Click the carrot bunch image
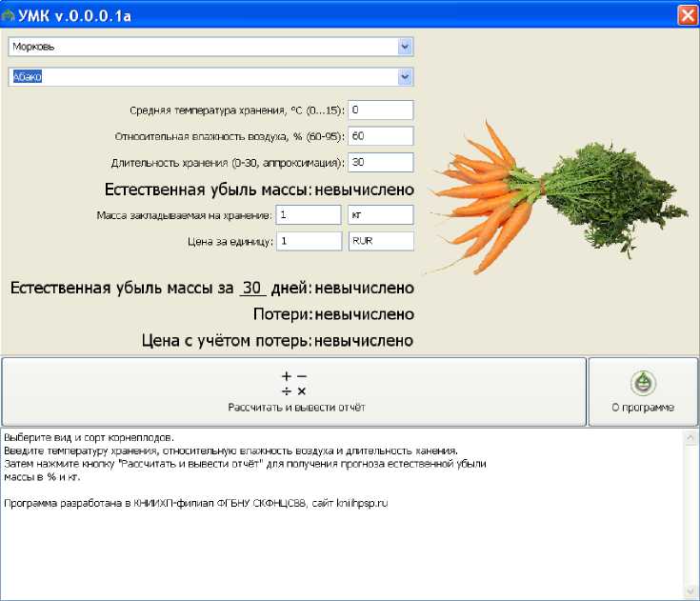The width and height of the screenshot is (700, 601). [x=556, y=197]
